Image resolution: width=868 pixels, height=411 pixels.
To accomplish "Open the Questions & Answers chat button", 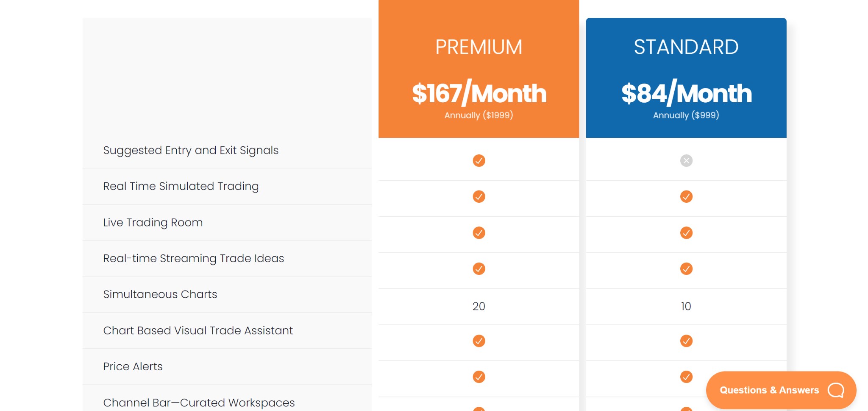I will pos(769,390).
